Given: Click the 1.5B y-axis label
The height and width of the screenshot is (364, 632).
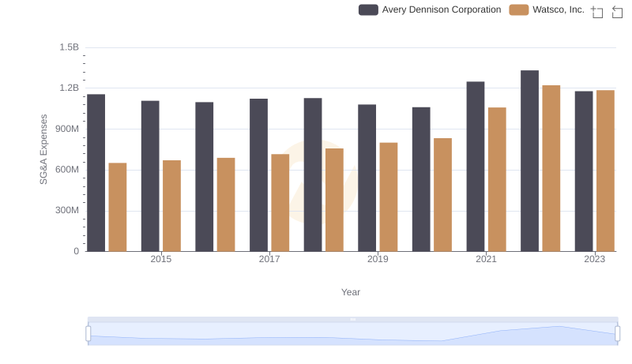Looking at the screenshot, I should 70,47.
